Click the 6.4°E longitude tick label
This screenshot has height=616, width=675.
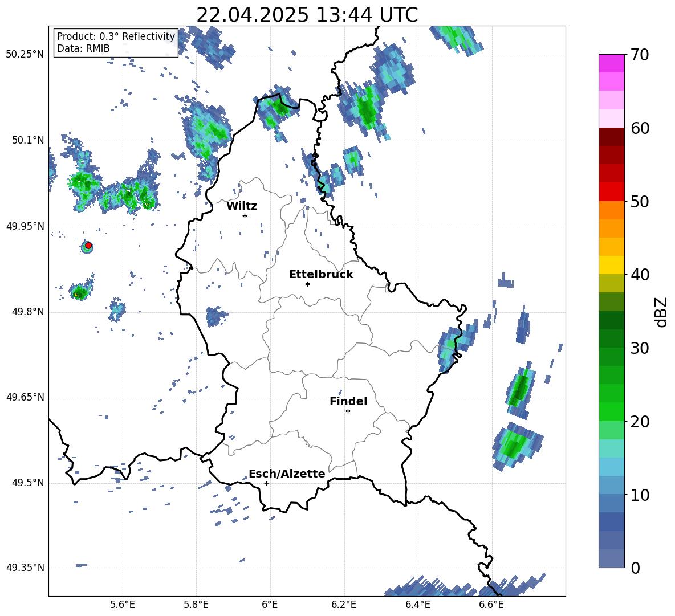(417, 605)
